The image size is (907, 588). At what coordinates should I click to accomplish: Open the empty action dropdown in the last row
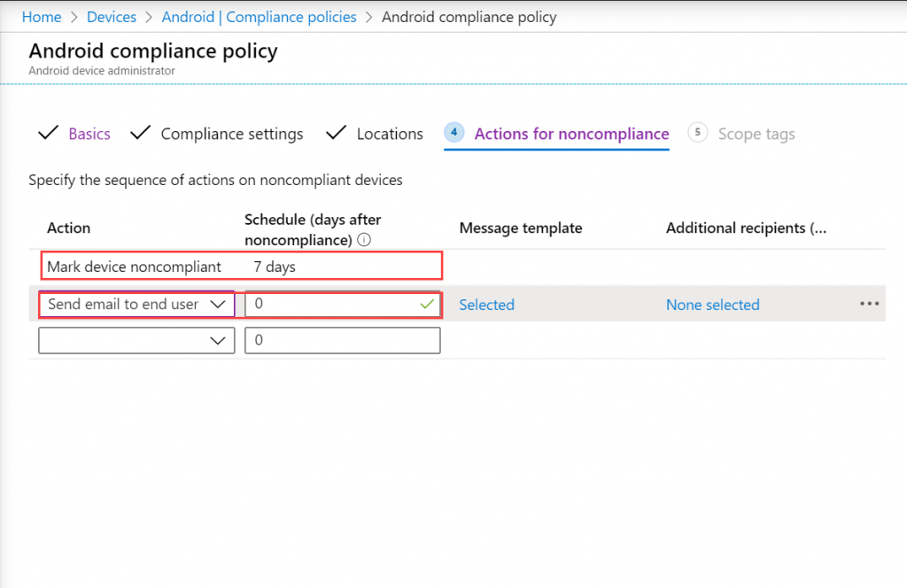136,340
